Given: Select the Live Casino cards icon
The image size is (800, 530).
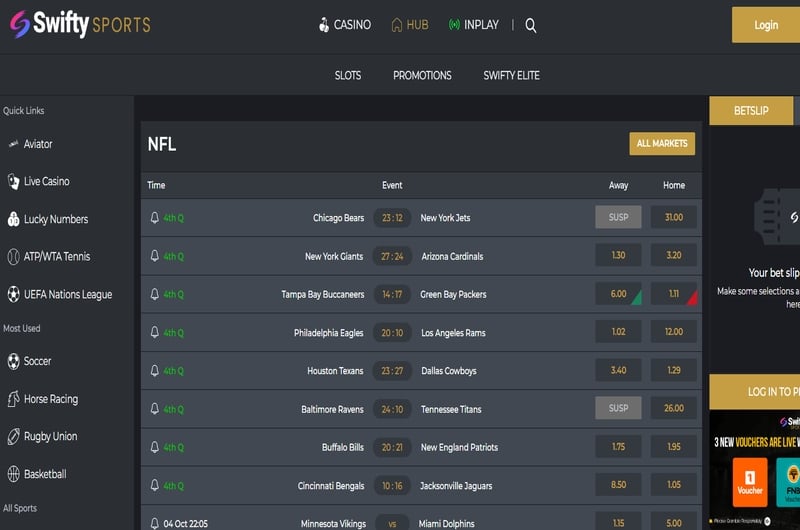Looking at the screenshot, I should pyautogui.click(x=13, y=181).
